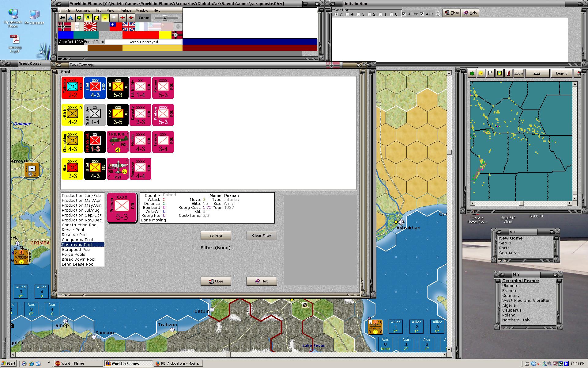Click the red left arrow toolbar icon
Screen dimensions: 588x368
[122, 18]
